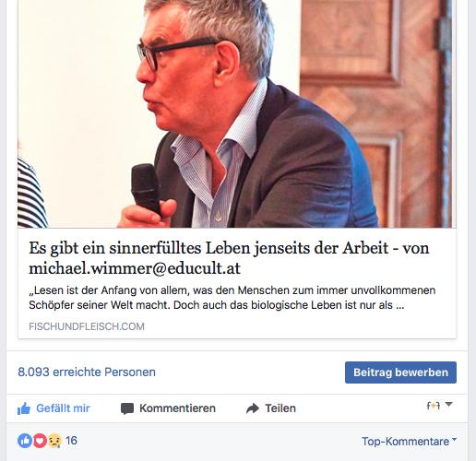
Task: Click the red heart Love reaction icon
Action: pyautogui.click(x=40, y=441)
